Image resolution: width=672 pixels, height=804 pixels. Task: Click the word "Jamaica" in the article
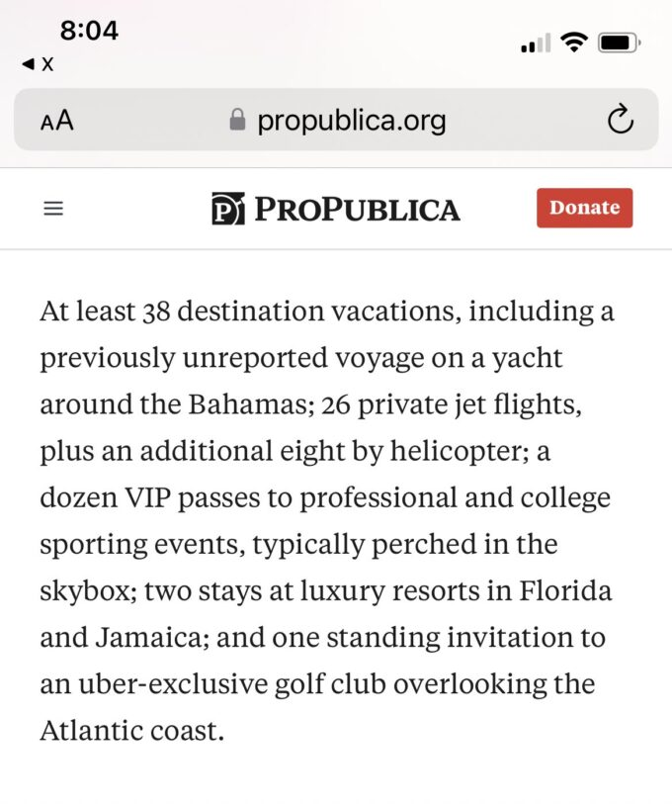tap(146, 638)
